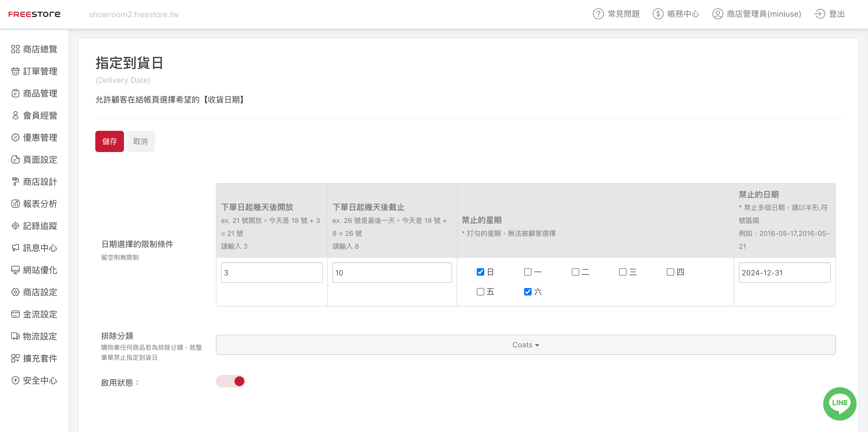Uncheck the Saturday (六) checkbox
Viewport: 868px width, 432px height.
[528, 292]
